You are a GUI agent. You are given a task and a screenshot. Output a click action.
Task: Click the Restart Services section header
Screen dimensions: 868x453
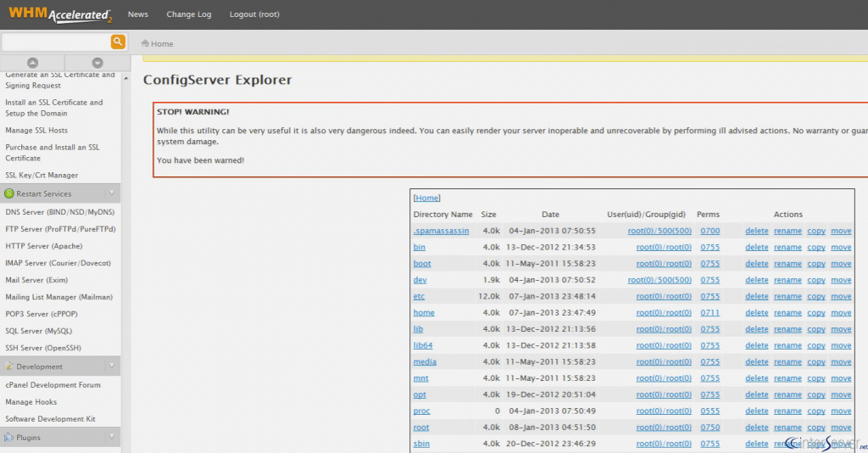coord(60,193)
